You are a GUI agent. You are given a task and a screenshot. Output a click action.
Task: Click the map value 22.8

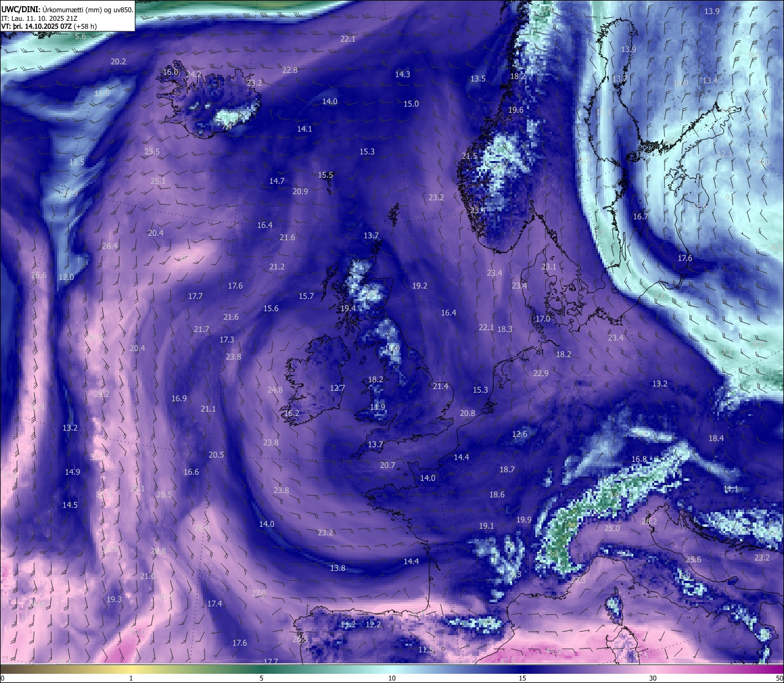pos(290,70)
